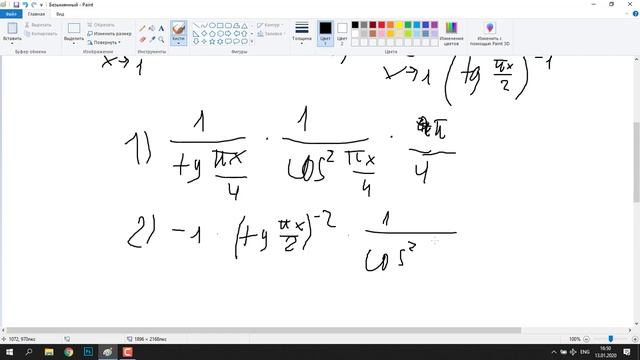Open Windows taskbar search
Image resolution: width=640 pixels, height=360 pixels.
29,352
